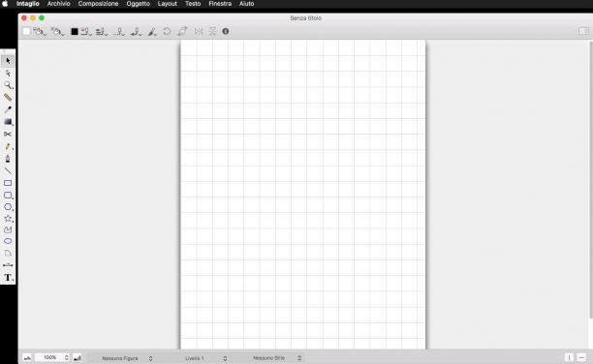
Task: Toggle the sidebar panel button at top right
Action: pos(583,31)
